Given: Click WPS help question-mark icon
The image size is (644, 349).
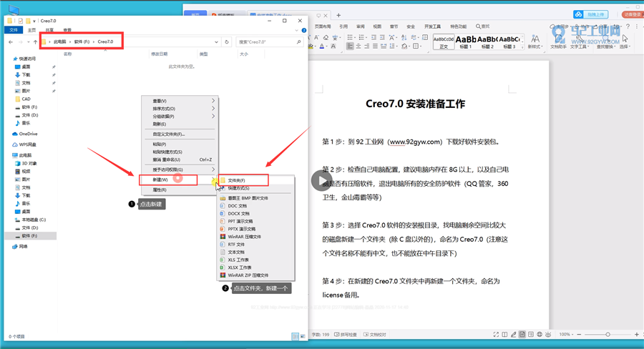Looking at the screenshot, I should [628, 26].
